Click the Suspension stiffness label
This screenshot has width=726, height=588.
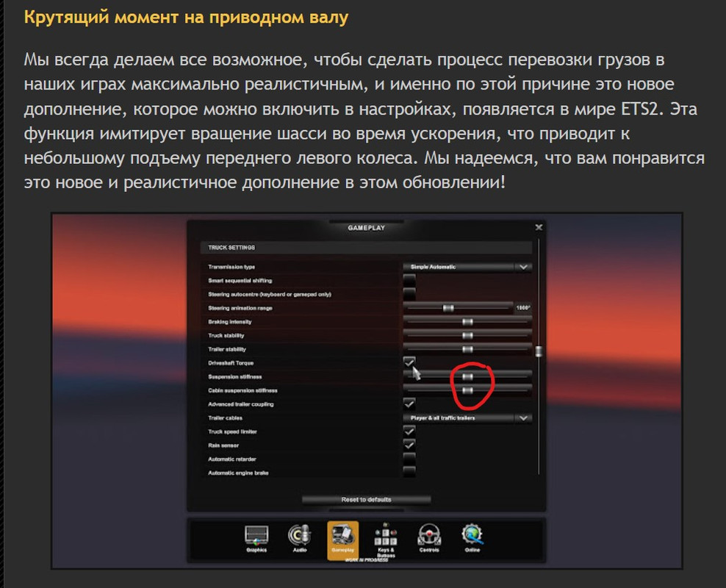coord(234,377)
